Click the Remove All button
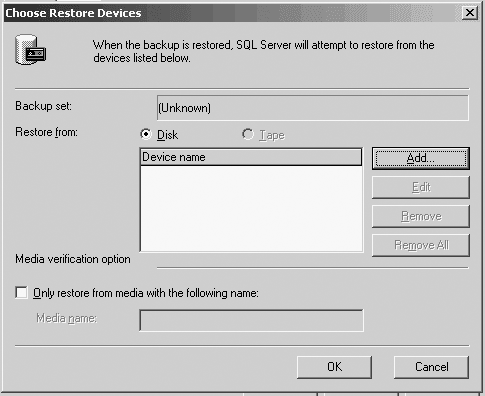485x396 pixels. click(x=421, y=245)
